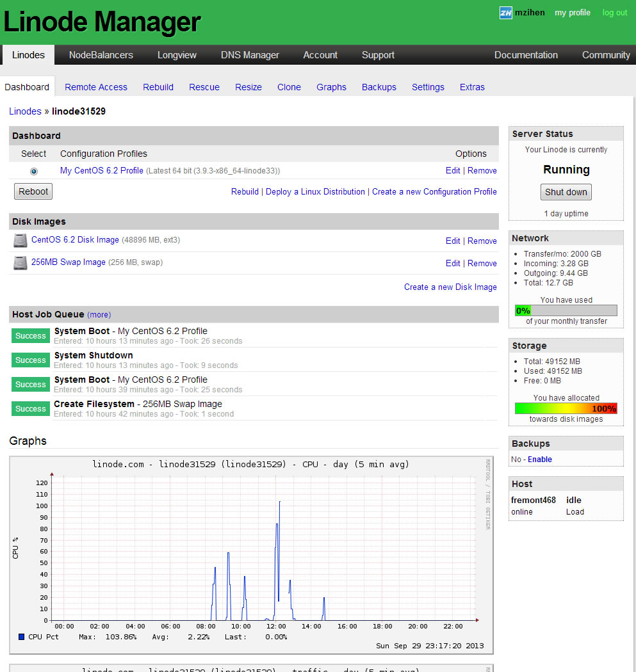Open the Support tab

point(378,55)
